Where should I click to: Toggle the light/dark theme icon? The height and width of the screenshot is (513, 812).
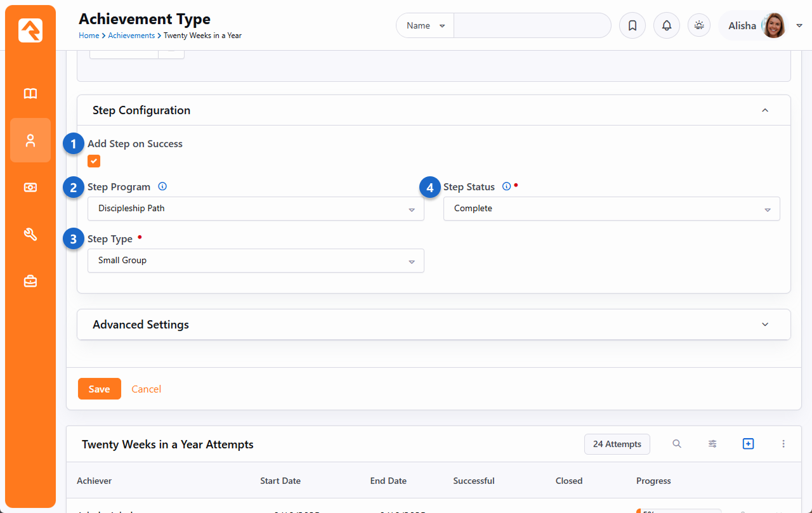point(699,26)
